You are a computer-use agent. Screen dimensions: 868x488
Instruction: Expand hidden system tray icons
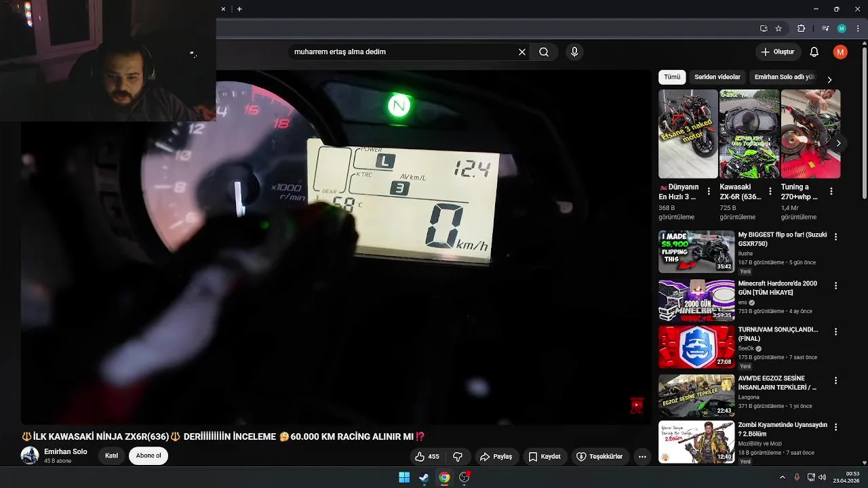[782, 477]
